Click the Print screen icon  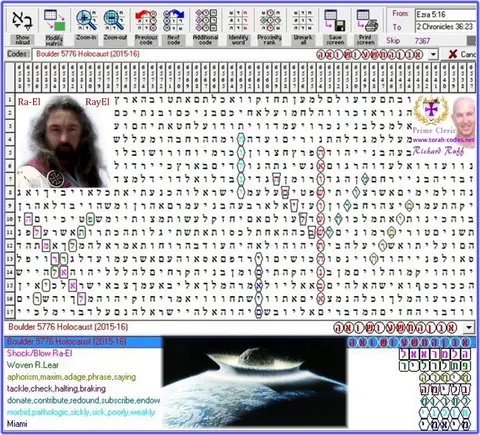click(x=366, y=21)
